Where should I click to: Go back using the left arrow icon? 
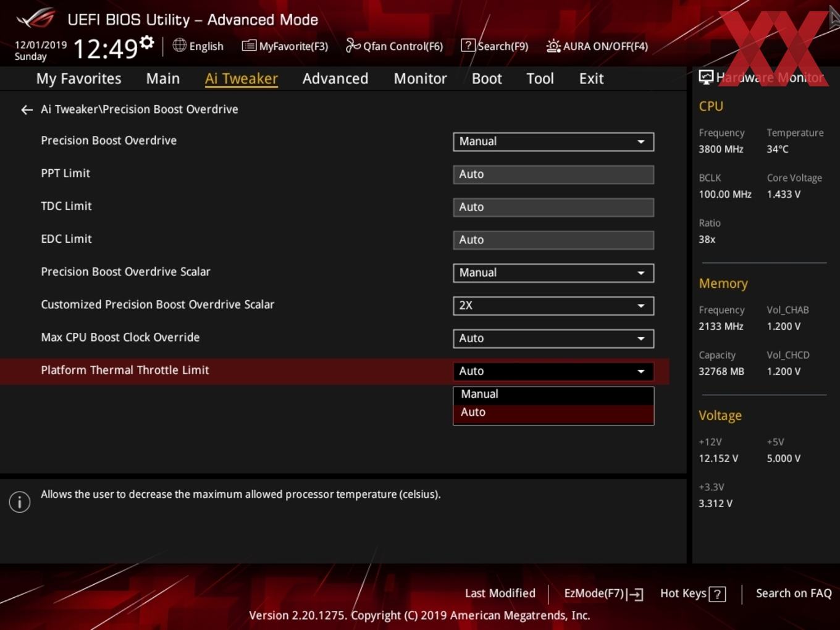(x=27, y=110)
